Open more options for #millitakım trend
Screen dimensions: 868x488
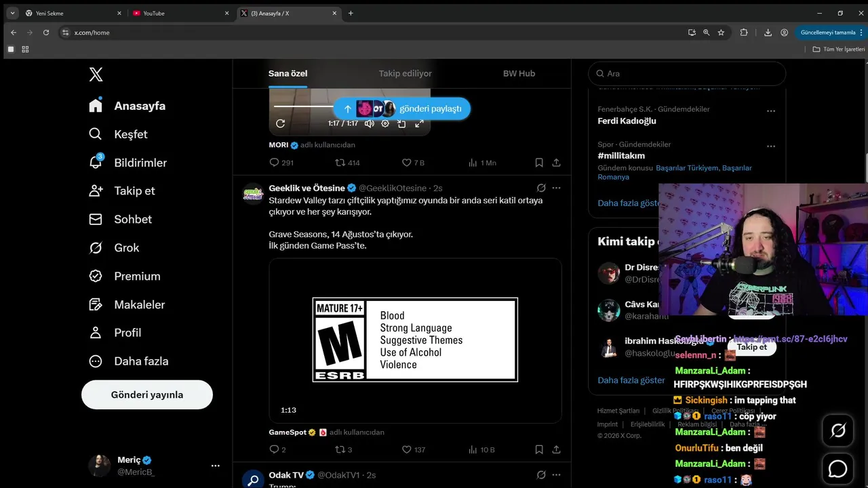click(x=771, y=146)
